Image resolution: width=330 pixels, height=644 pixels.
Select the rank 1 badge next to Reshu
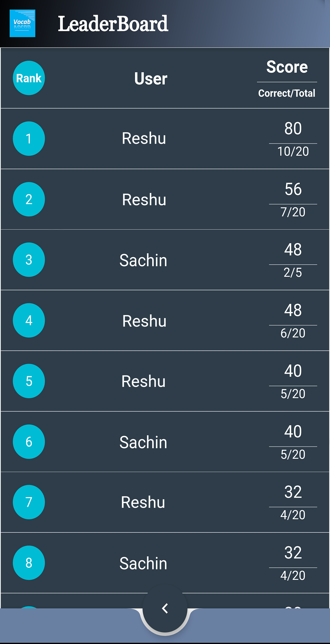[29, 139]
